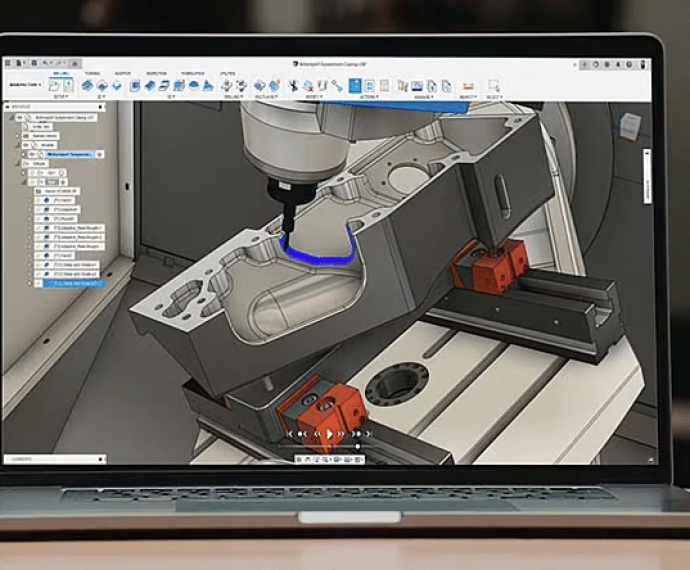Switch to the TURNING toolbar tab
Image resolution: width=690 pixels, height=570 pixels.
point(93,74)
